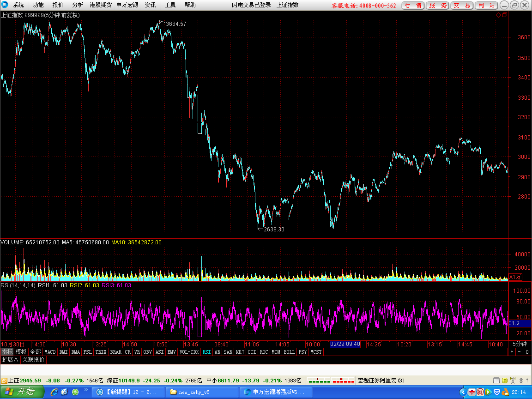
Task: Click the 5分钟 period label
Action: (520, 344)
